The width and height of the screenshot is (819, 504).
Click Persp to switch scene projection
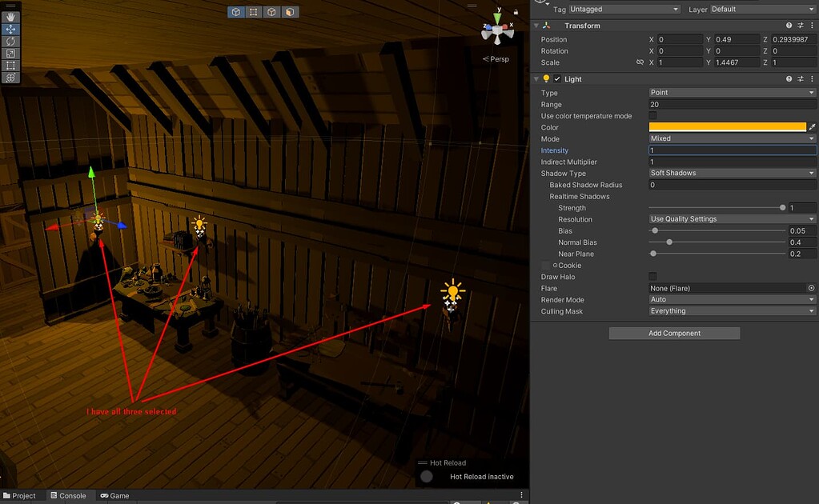pos(498,58)
